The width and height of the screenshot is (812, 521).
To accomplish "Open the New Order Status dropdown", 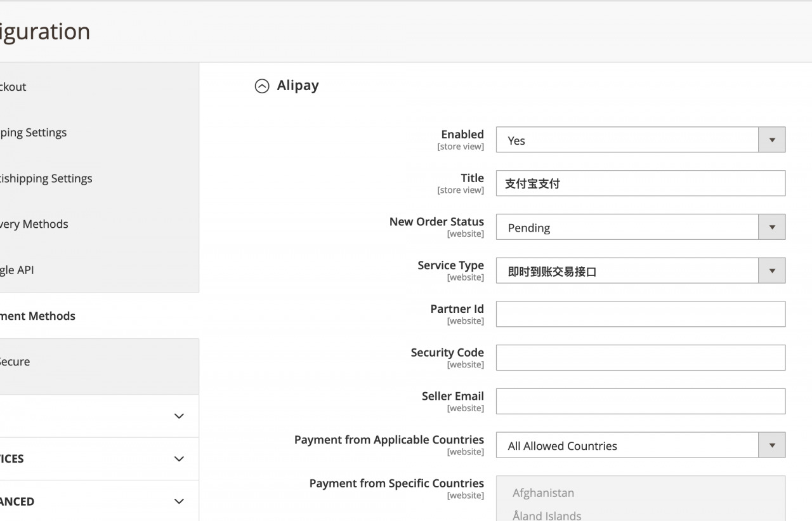I will point(640,227).
